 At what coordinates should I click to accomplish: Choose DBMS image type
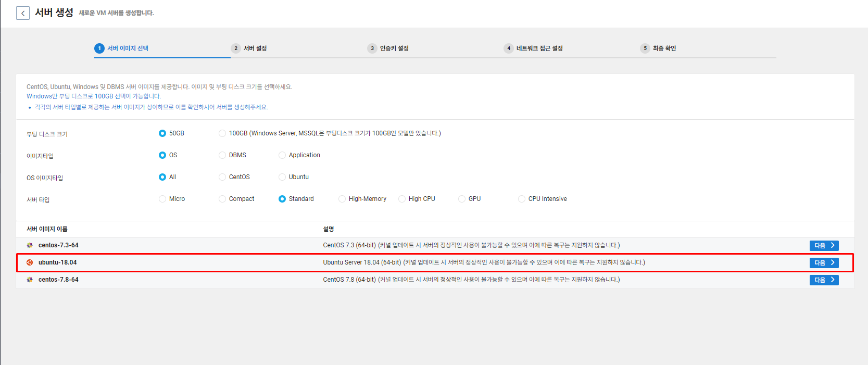(x=222, y=155)
